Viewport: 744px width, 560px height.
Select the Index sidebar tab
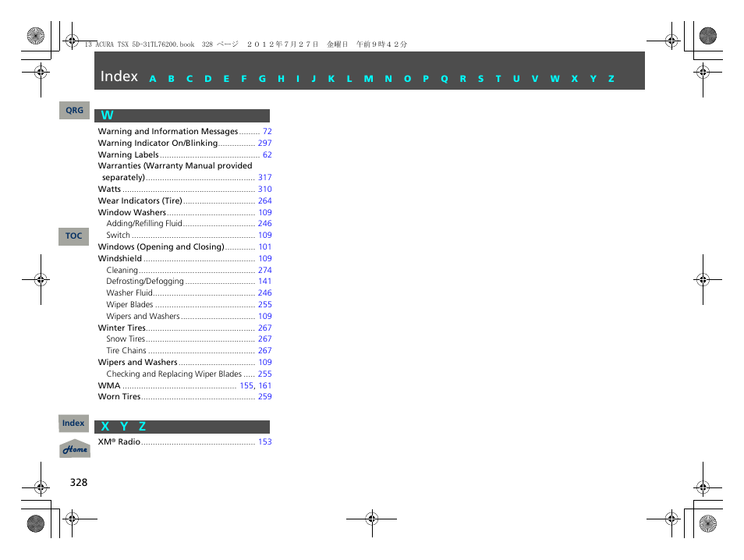coord(74,424)
